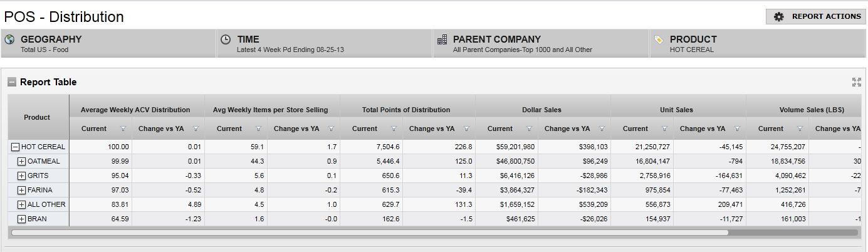
Task: Click filter icon on Total Points Change vs YA
Action: (x=466, y=129)
